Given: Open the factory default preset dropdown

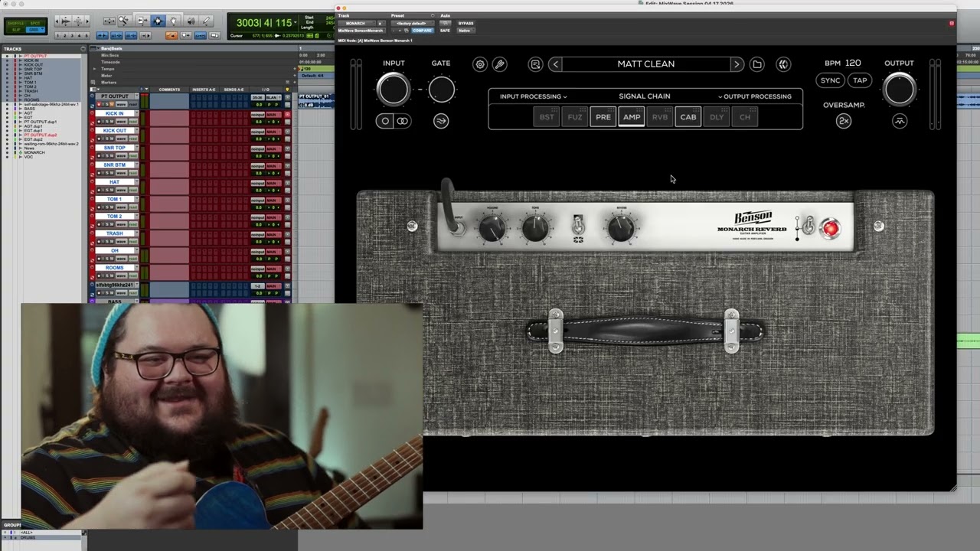Looking at the screenshot, I should coord(412,24).
